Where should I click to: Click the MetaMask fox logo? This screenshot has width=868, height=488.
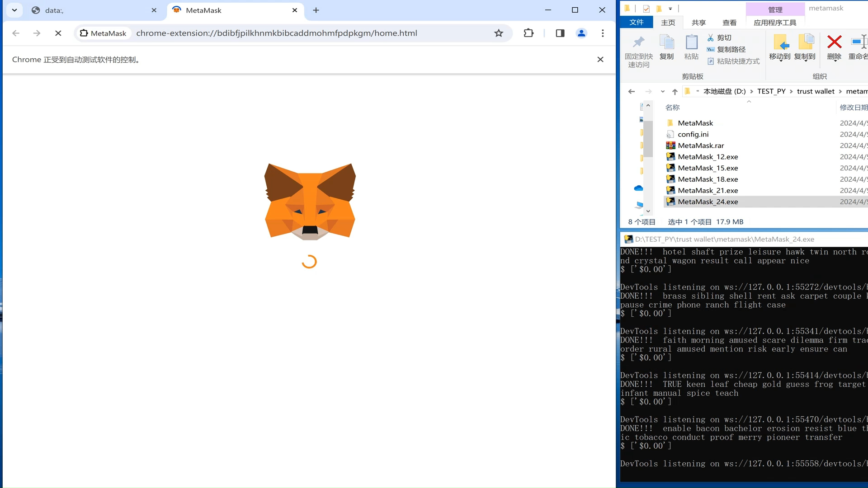[310, 202]
